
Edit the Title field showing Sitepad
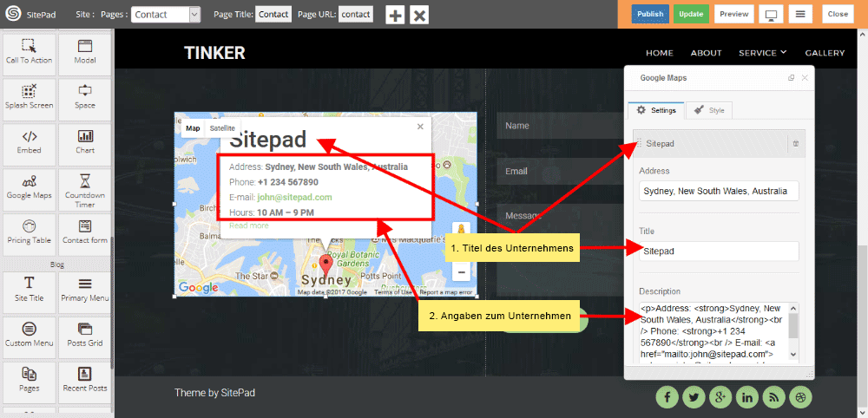pos(719,251)
